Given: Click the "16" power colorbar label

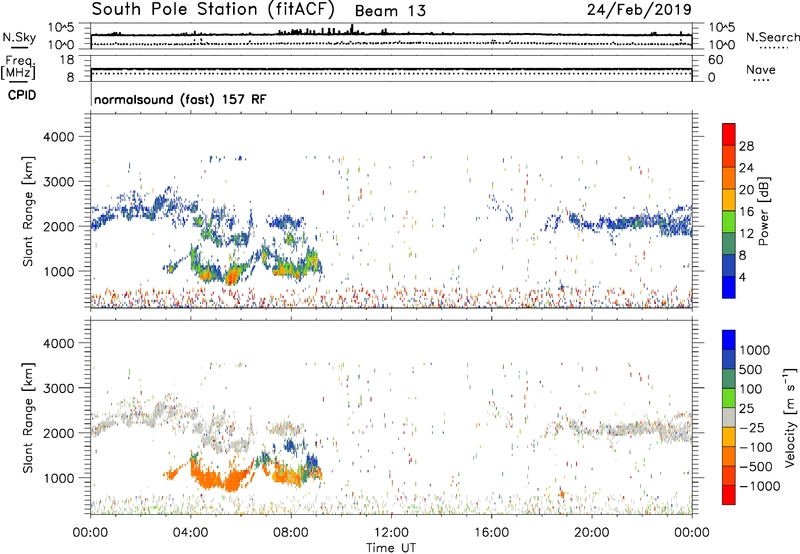Looking at the screenshot, I should [x=746, y=212].
